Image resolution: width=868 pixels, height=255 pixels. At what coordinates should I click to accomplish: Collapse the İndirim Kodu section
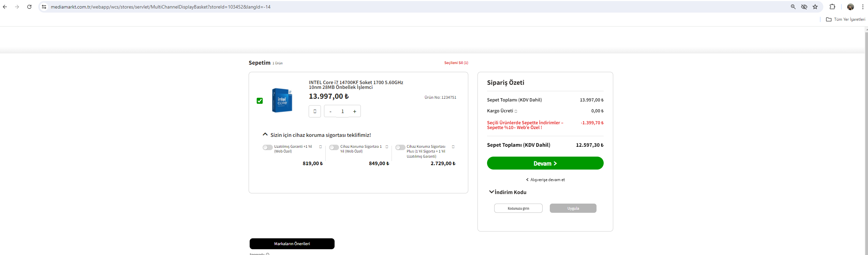(491, 192)
